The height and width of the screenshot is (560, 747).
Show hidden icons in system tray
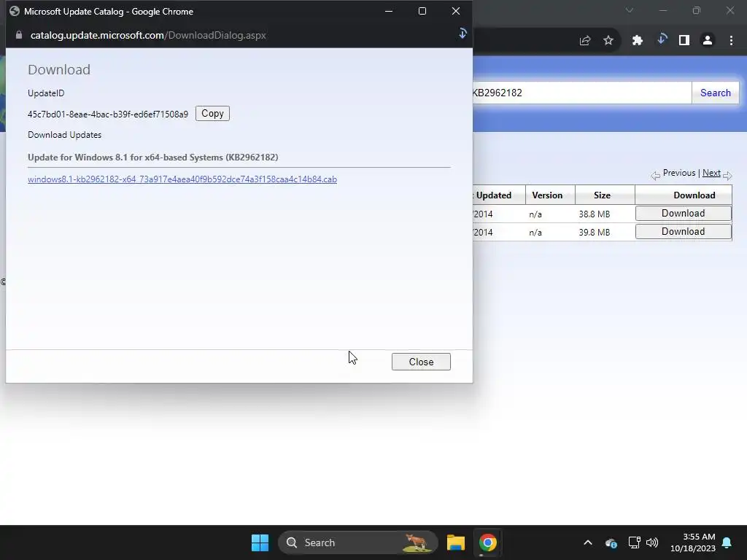click(x=588, y=542)
